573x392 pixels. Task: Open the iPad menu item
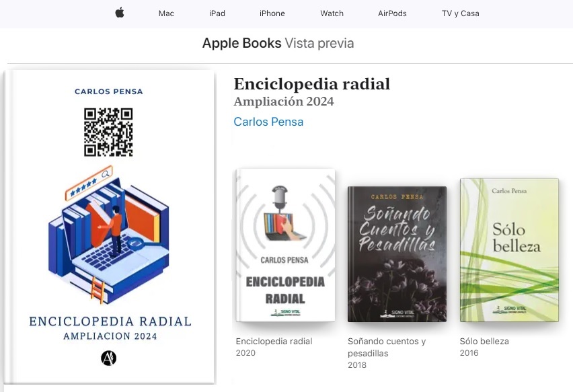(217, 13)
